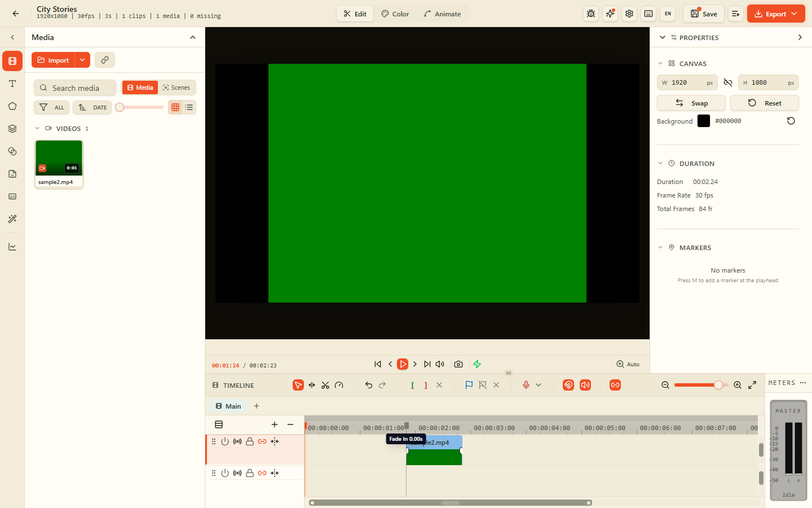
Task: Collapse the MARKERS section
Action: tap(660, 247)
